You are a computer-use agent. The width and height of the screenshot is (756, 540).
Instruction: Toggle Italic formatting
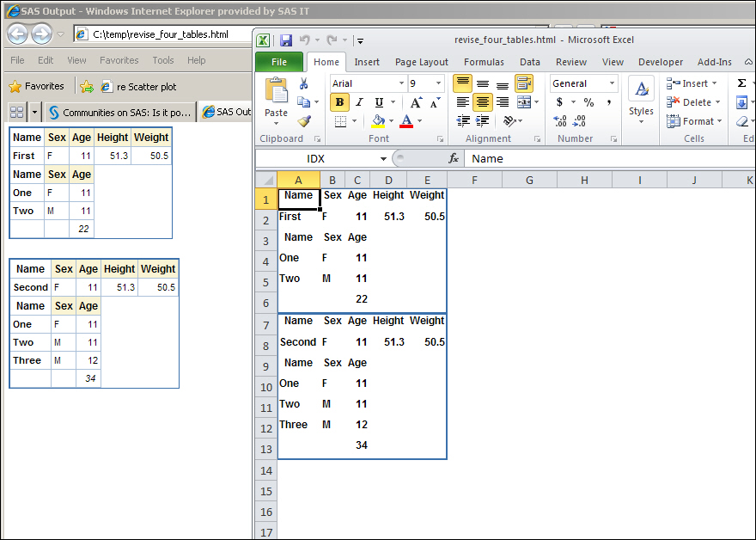tap(358, 102)
